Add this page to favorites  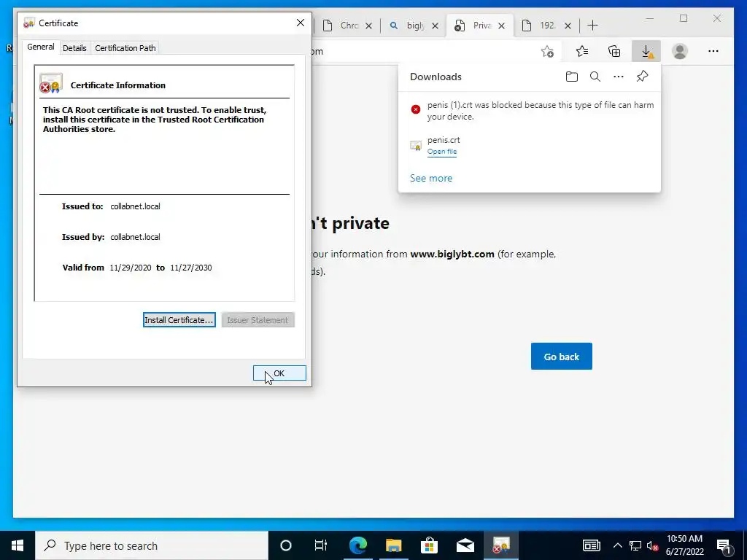[547, 51]
